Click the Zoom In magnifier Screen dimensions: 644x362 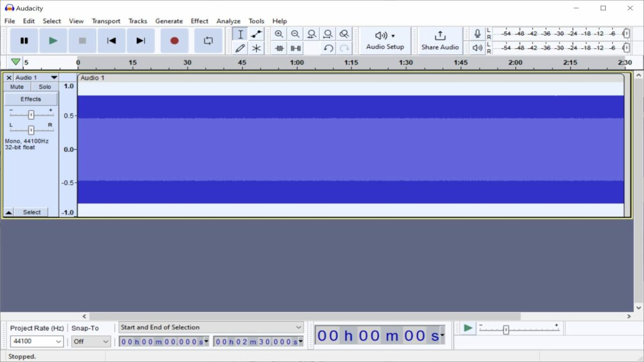pyautogui.click(x=279, y=34)
